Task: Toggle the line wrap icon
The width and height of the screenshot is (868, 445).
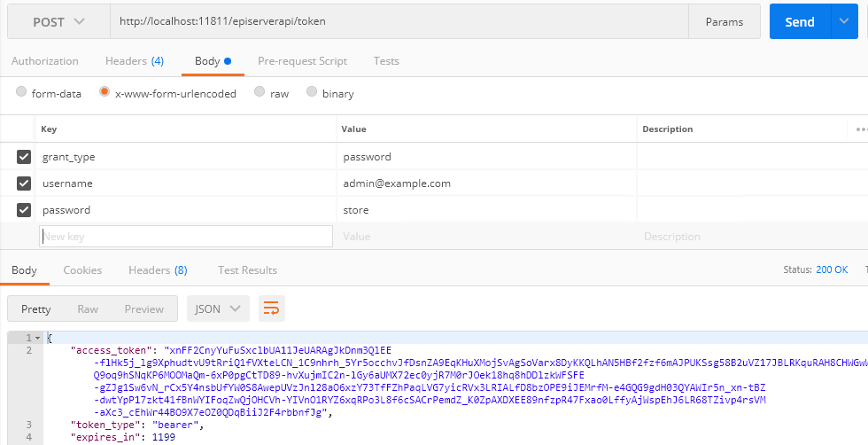Action: [x=271, y=308]
